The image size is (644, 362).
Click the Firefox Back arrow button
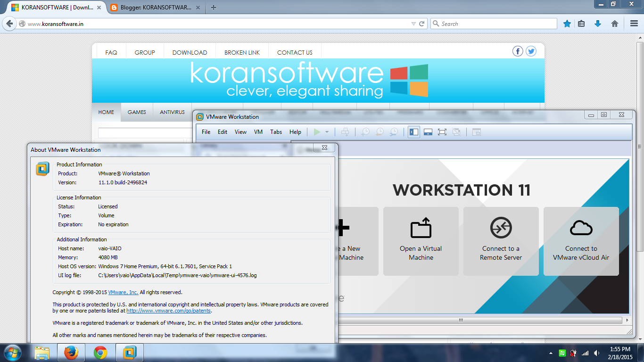tap(9, 24)
